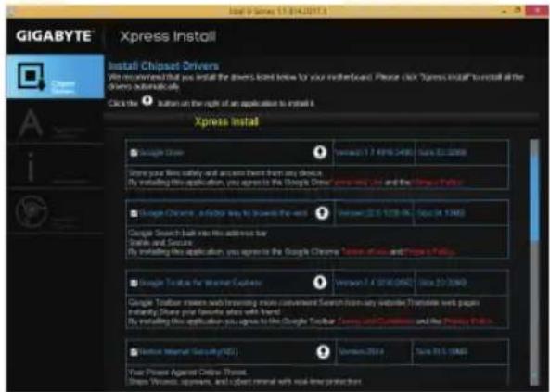Open Google Chrome Terms of Use link
Screen dimensions: 550x392
pyautogui.click(x=365, y=252)
